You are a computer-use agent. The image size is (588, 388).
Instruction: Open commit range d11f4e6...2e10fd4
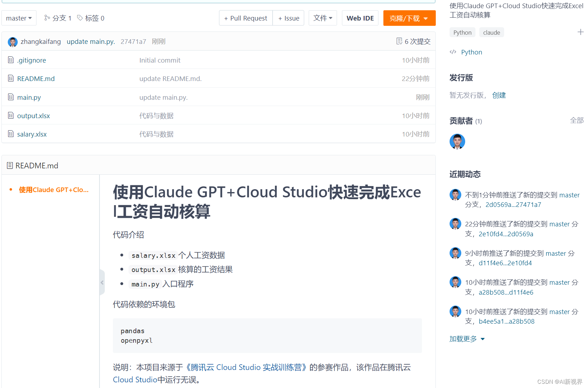505,263
